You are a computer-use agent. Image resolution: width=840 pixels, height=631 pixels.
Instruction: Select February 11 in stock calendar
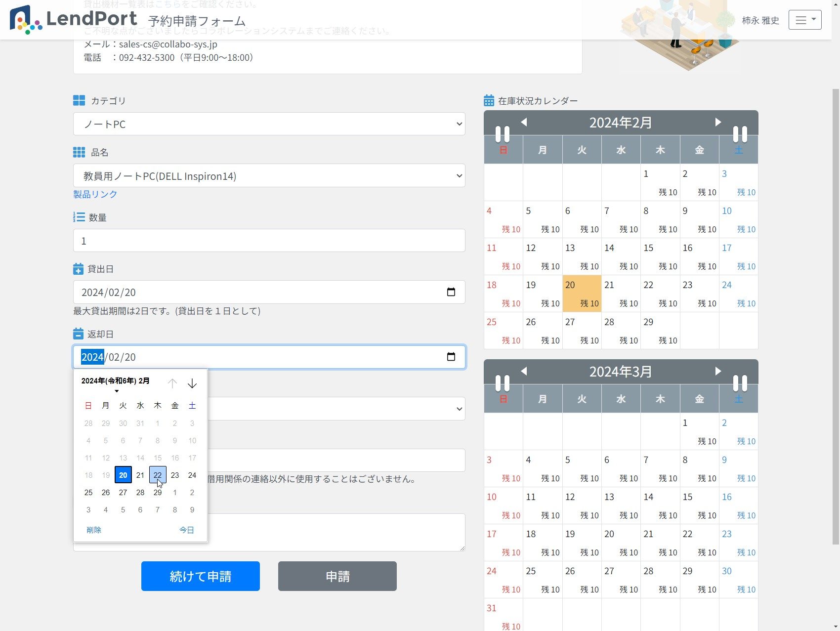[504, 256]
